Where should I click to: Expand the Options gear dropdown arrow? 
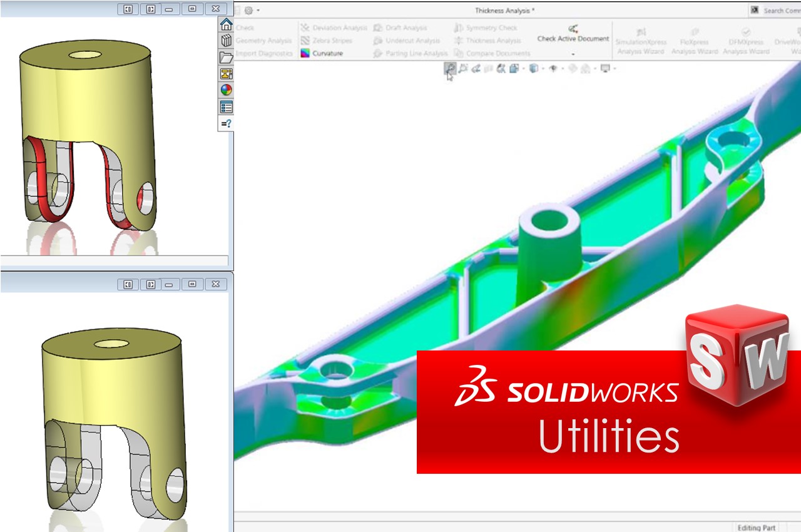click(x=258, y=11)
